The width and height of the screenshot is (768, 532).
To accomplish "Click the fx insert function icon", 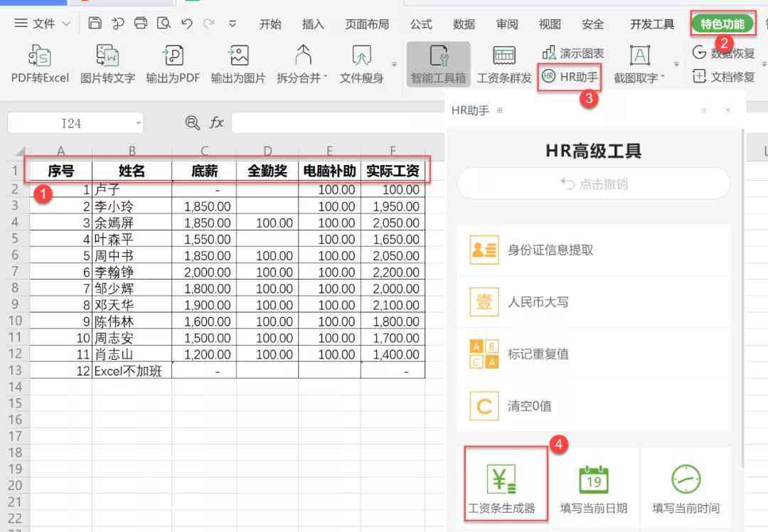I will (x=216, y=122).
